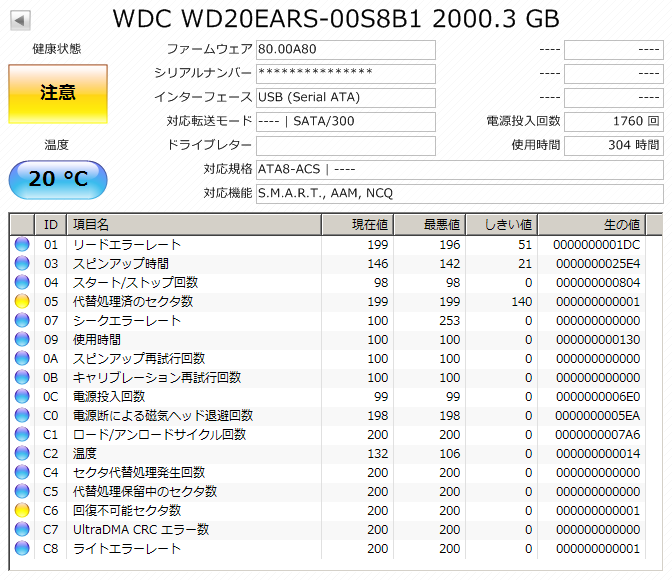
Task: Click the 健康状態 label
Action: click(57, 49)
